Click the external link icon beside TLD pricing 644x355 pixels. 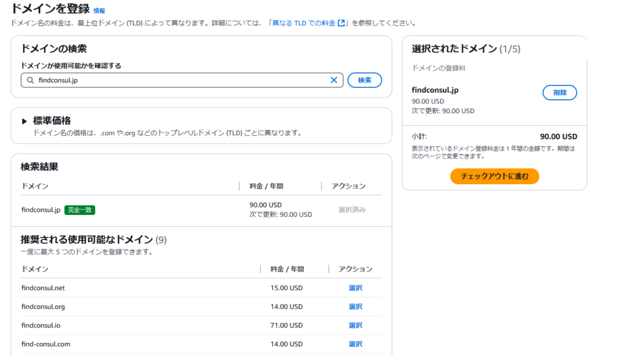(341, 23)
